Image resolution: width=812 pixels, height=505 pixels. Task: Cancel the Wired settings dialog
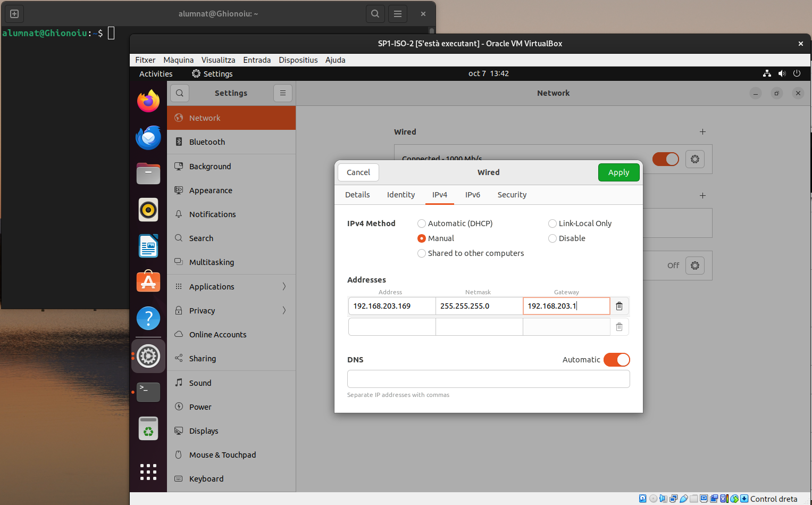358,172
